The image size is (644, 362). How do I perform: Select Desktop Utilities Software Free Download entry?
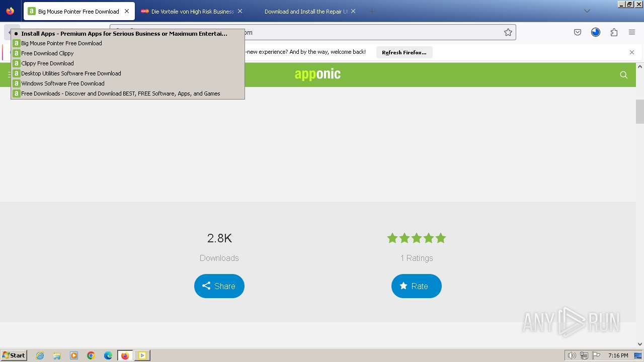pyautogui.click(x=128, y=73)
